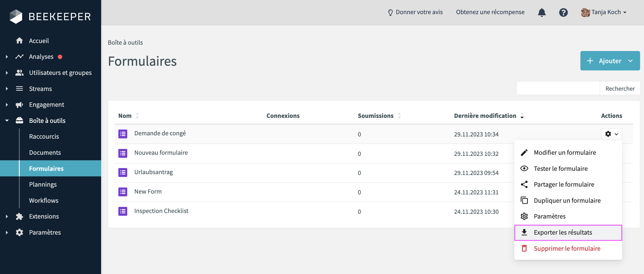The image size is (644, 274).
Task: Click the Accueil home icon
Action: [19, 41]
